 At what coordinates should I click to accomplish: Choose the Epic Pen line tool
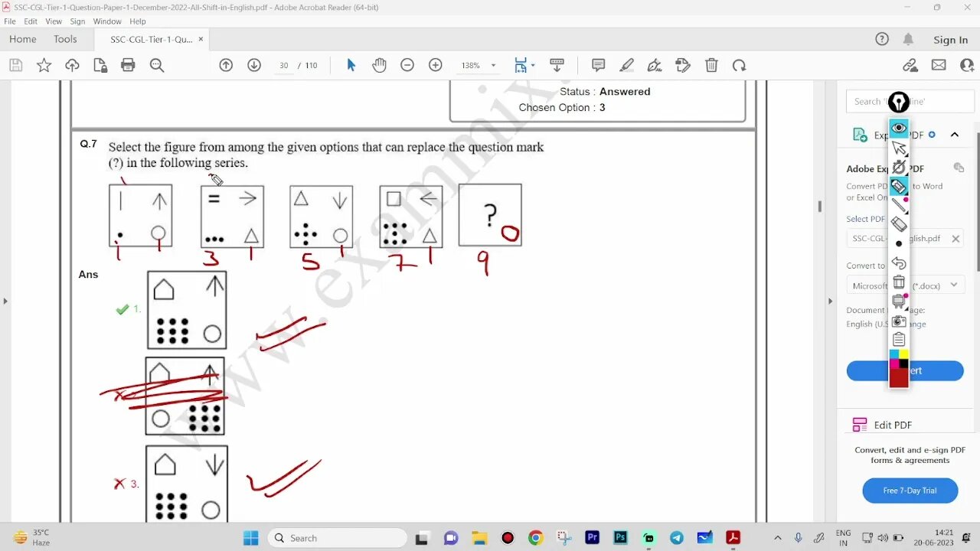[x=899, y=205]
